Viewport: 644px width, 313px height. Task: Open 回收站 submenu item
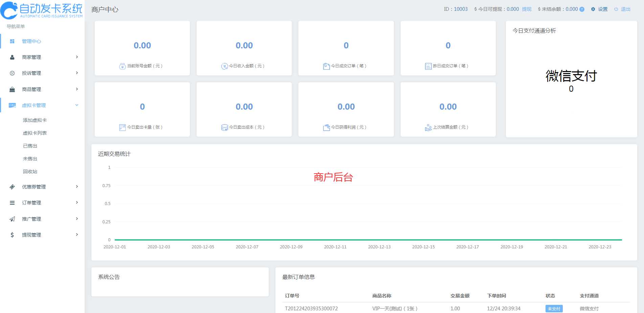point(30,172)
